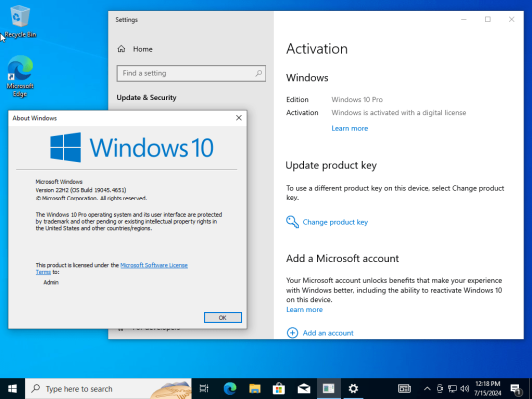Image resolution: width=532 pixels, height=399 pixels.
Task: Click the Version 22H2 OS Build line
Action: click(x=81, y=190)
